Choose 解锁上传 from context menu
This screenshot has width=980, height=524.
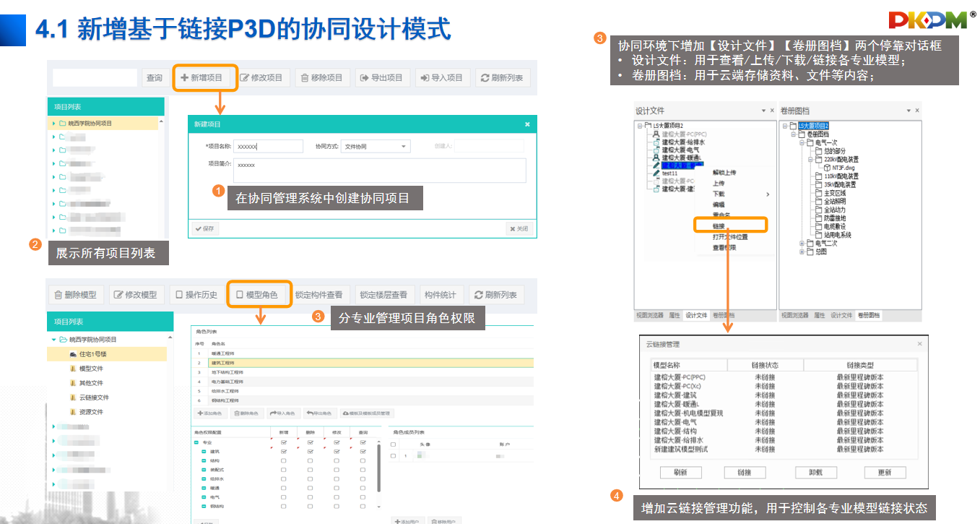[724, 173]
